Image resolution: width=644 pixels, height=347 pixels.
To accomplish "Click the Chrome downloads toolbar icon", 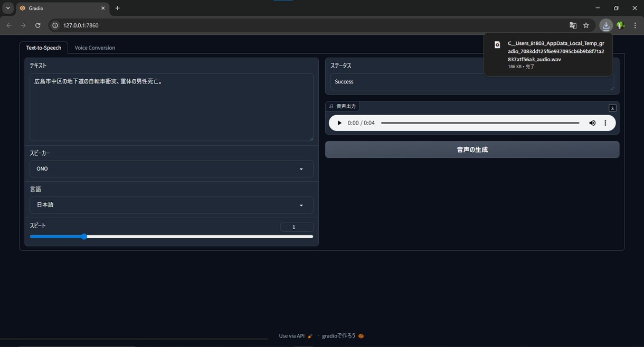I will click(606, 25).
